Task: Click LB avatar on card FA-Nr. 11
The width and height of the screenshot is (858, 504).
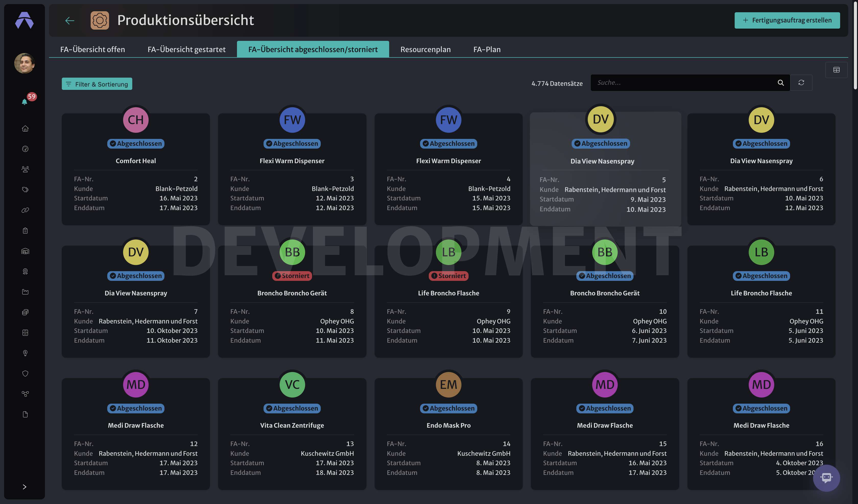Action: pyautogui.click(x=761, y=252)
